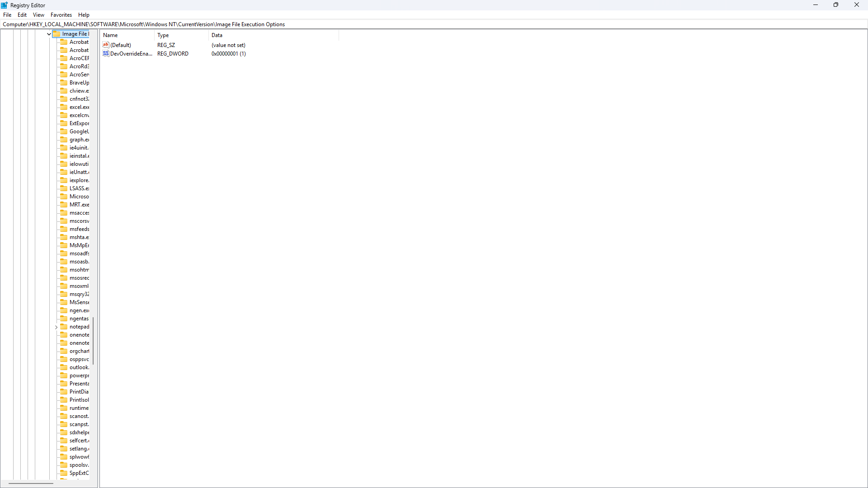Click the outlook.exe key folder icon
Viewport: 868px width, 488px height.
64,367
